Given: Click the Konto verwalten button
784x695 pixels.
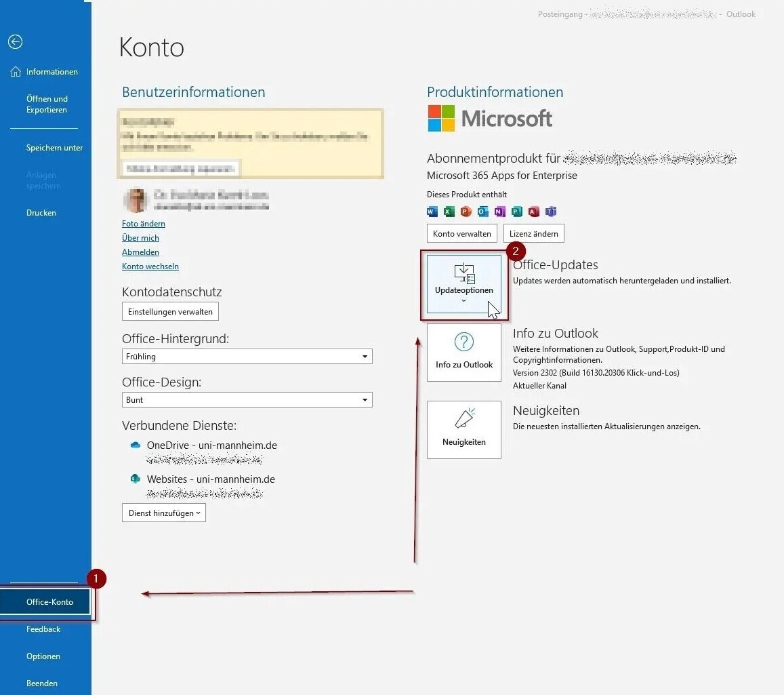Looking at the screenshot, I should pyautogui.click(x=462, y=234).
